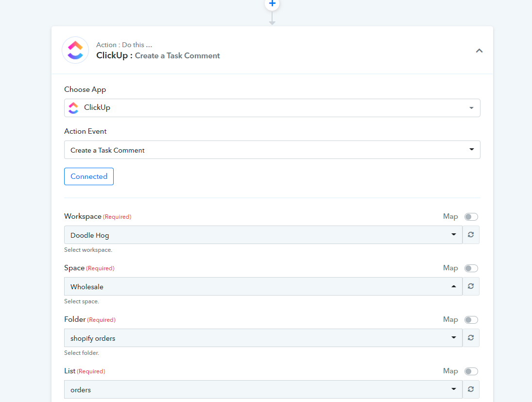Refresh the List field options

pos(471,389)
